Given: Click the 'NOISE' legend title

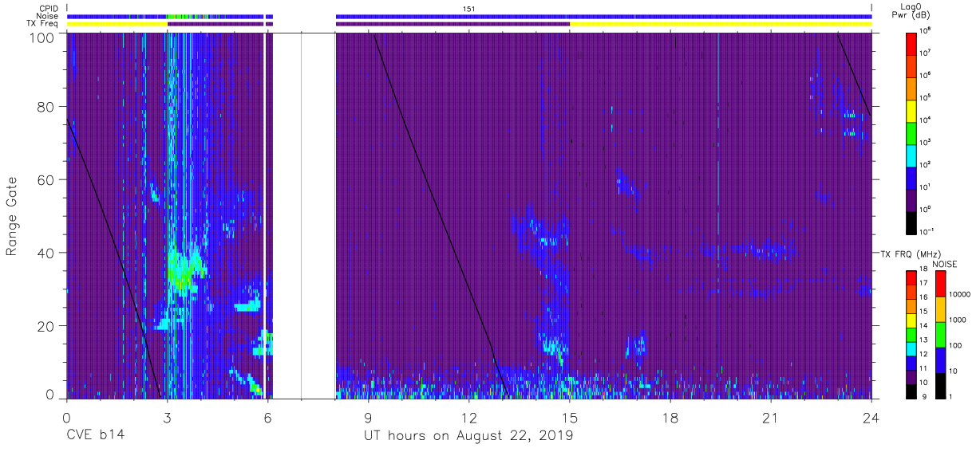Looking at the screenshot, I should pos(945,263).
